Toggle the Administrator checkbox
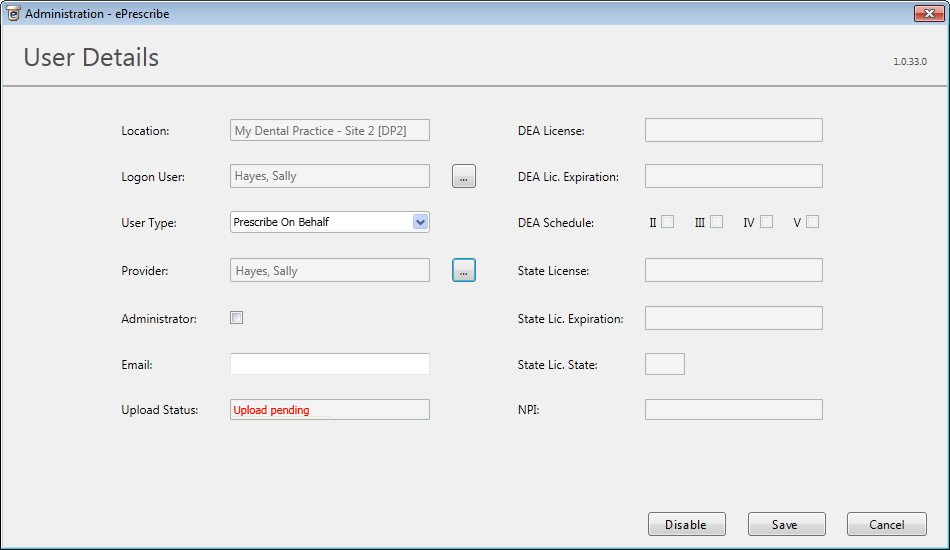The image size is (950, 550). [x=237, y=318]
